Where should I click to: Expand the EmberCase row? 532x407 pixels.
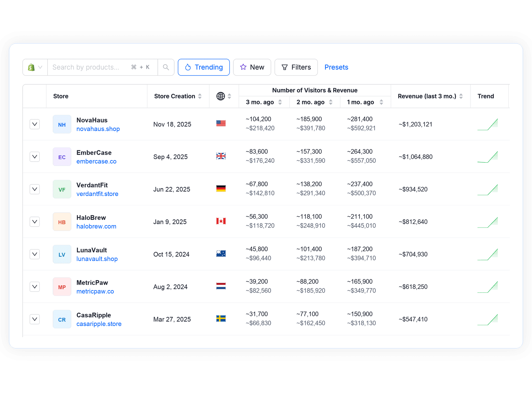[35, 157]
